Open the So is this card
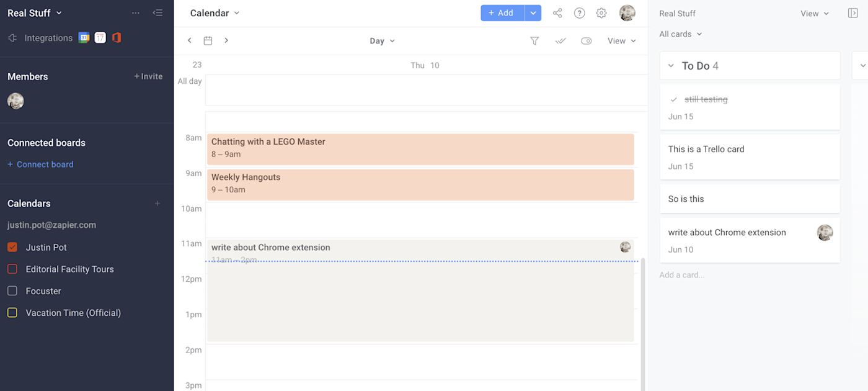Screen dimensions: 868x391 [750, 199]
